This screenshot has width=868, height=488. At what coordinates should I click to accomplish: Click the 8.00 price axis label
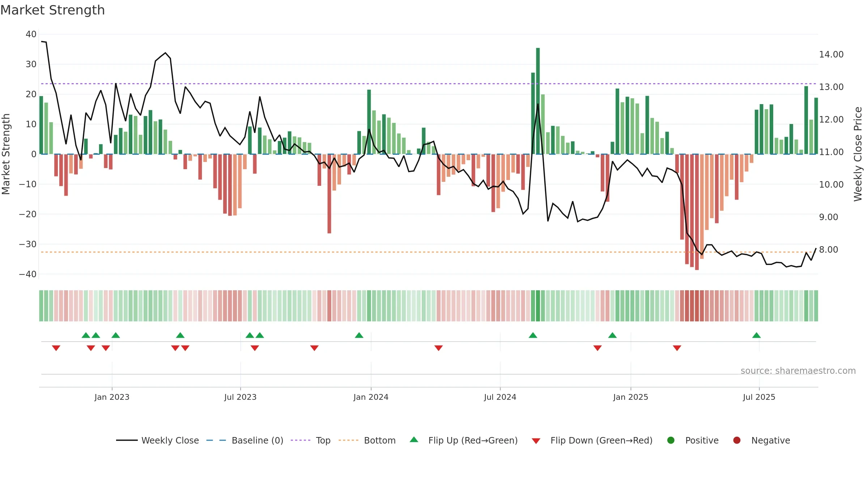pos(828,249)
